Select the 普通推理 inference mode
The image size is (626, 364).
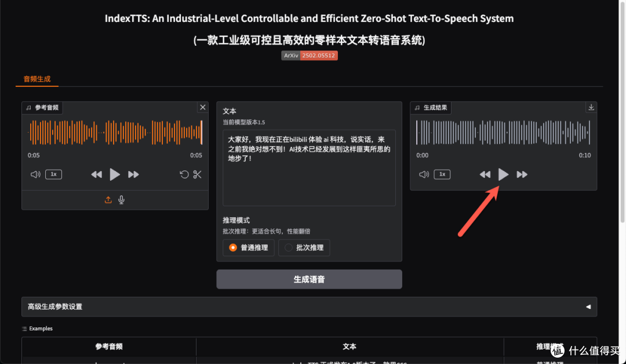click(x=248, y=247)
